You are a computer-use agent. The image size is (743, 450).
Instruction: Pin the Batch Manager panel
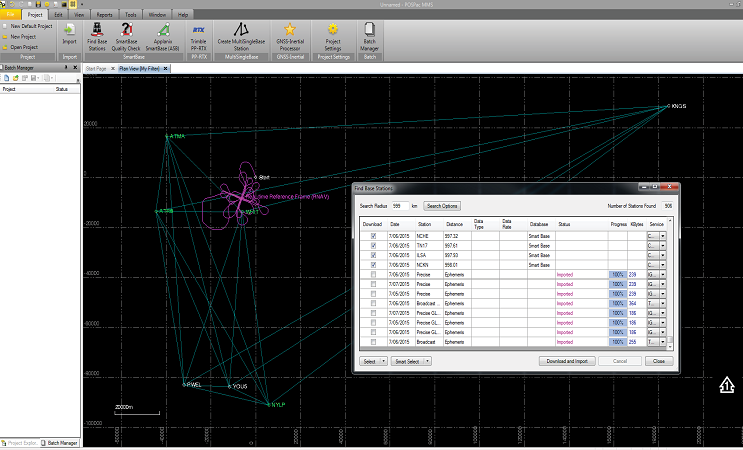point(66,68)
